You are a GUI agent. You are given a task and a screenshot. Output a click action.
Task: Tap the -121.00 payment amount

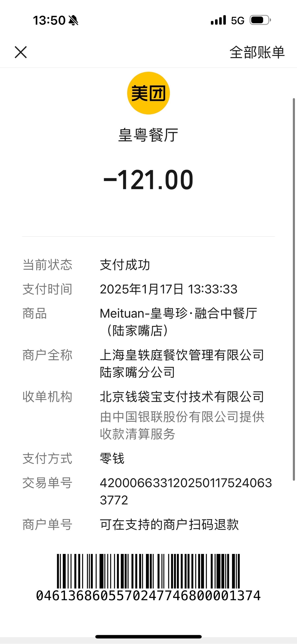pos(148,179)
